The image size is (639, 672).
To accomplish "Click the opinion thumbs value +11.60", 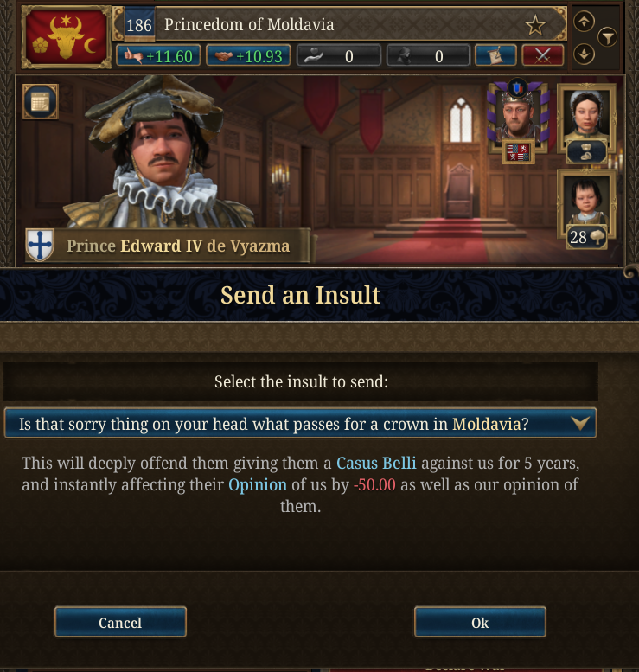I will pos(158,56).
